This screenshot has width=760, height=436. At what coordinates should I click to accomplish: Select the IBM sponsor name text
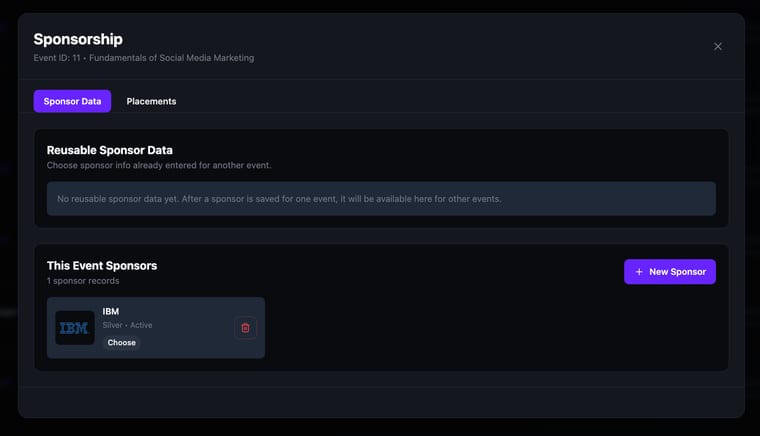(x=111, y=311)
